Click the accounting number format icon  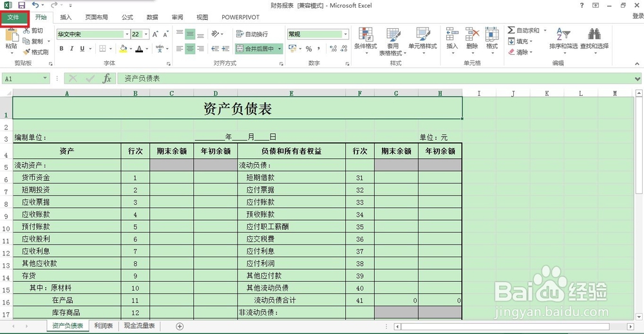point(292,48)
